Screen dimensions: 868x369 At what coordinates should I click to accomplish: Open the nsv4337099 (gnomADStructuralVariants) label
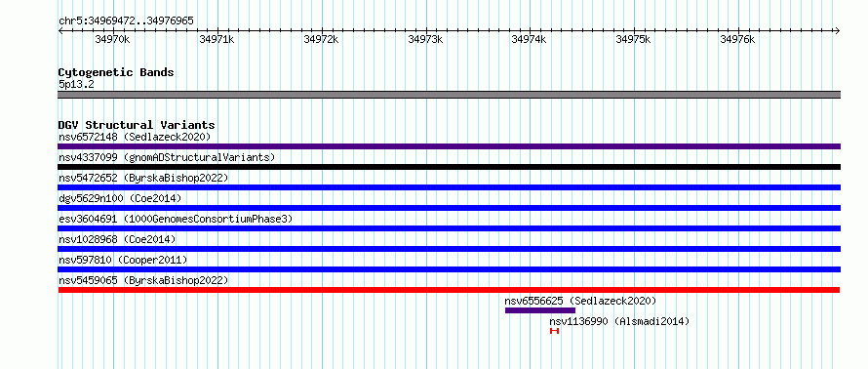[x=167, y=157]
